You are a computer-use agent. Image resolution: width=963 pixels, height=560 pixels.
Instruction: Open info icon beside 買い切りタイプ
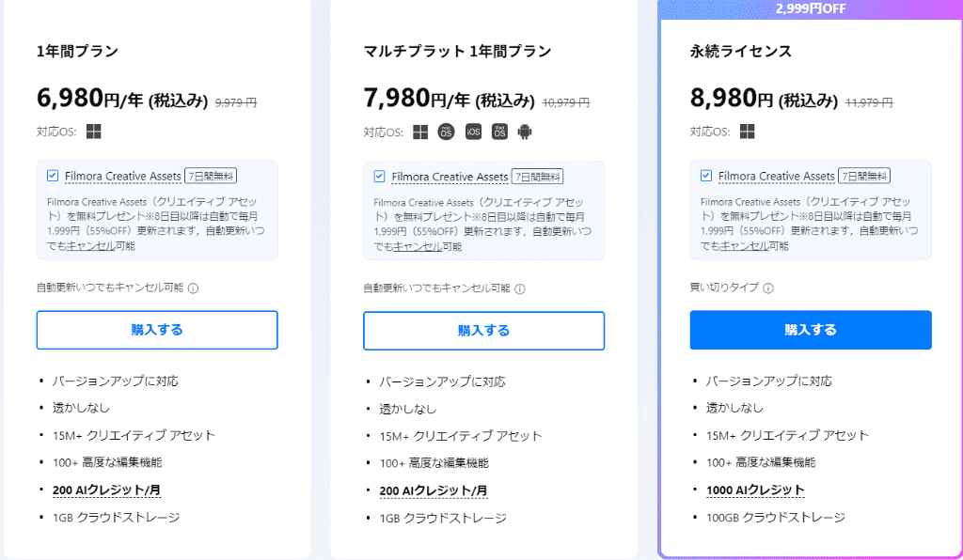[x=767, y=288]
